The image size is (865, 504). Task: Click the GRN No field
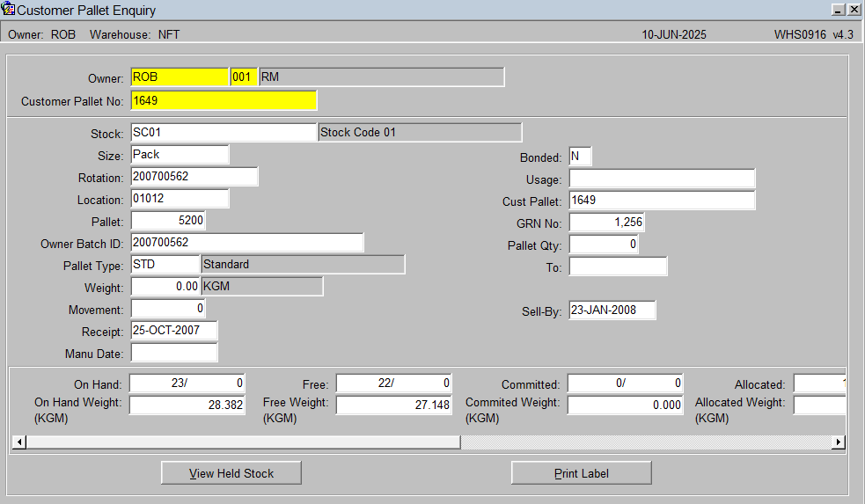click(607, 223)
